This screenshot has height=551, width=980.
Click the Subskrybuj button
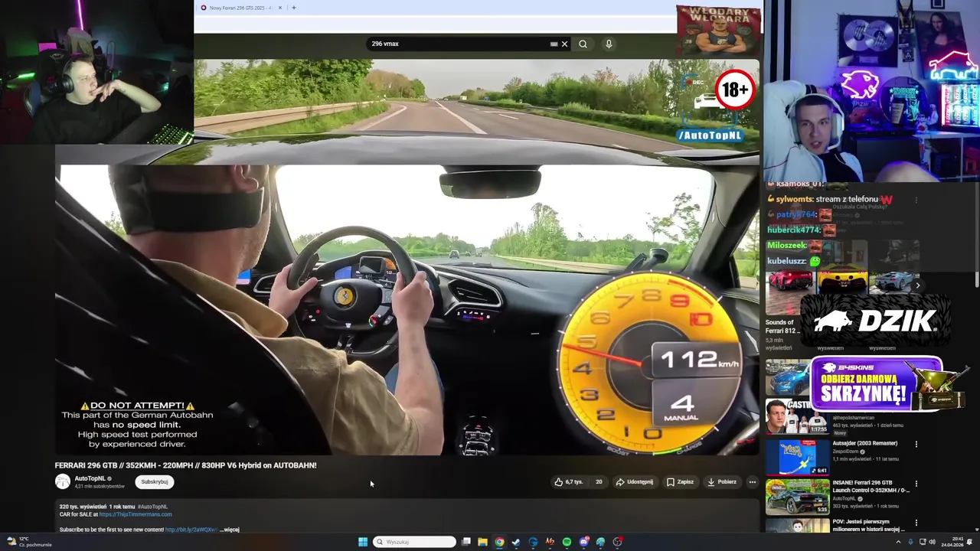(x=155, y=482)
